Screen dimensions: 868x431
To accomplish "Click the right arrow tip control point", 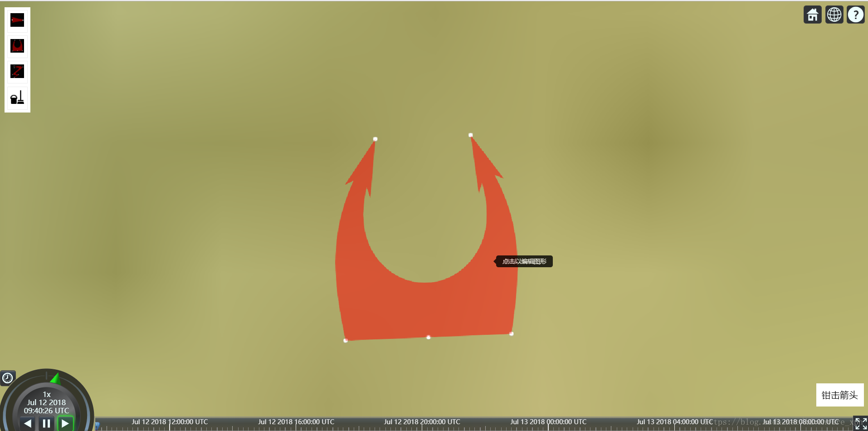I will click(x=471, y=135).
